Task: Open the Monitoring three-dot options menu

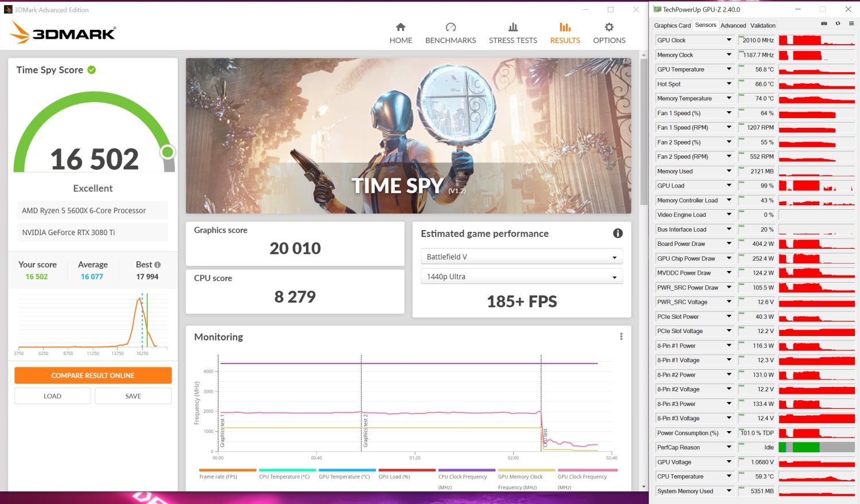Action: point(621,337)
